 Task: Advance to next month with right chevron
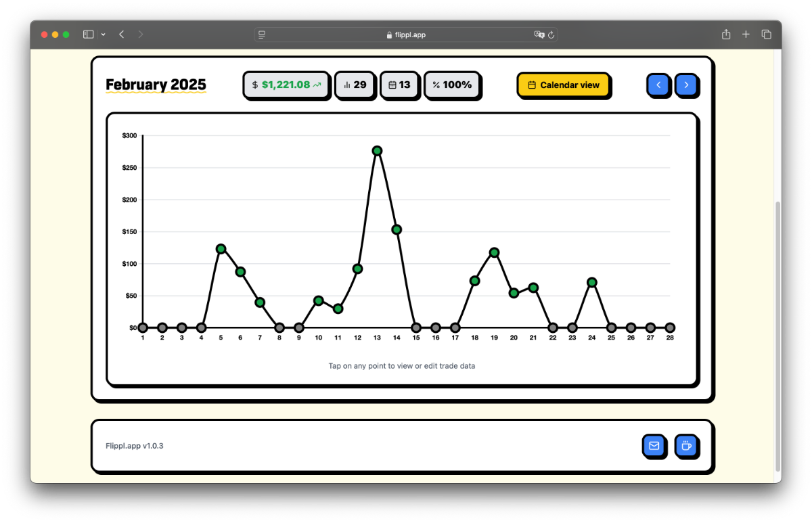coord(687,85)
